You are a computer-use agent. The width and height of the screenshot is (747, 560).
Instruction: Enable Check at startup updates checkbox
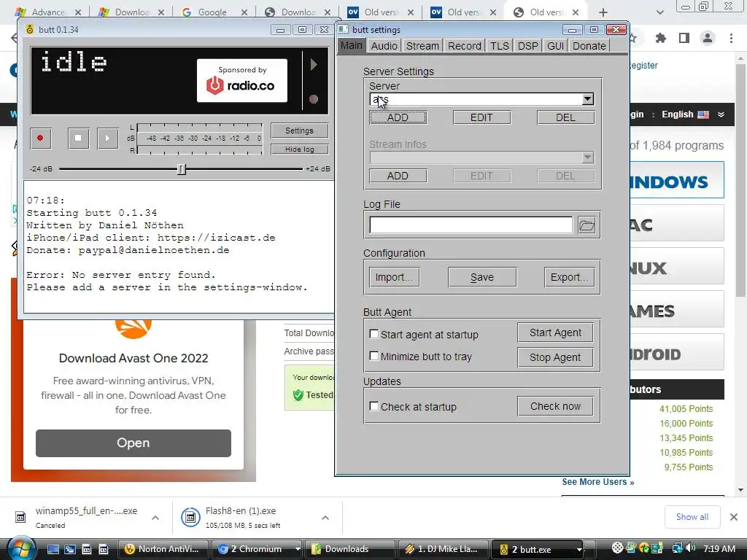(374, 406)
